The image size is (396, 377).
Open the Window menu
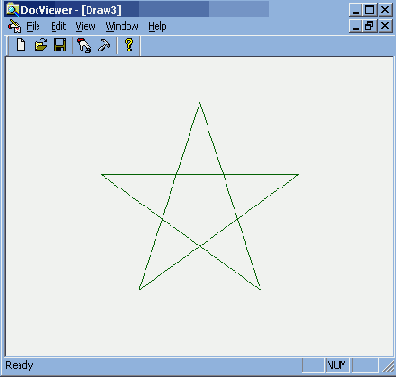(122, 26)
